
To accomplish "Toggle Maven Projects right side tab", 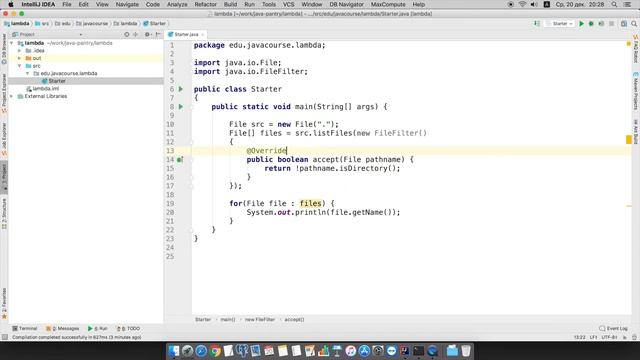I will [636, 91].
